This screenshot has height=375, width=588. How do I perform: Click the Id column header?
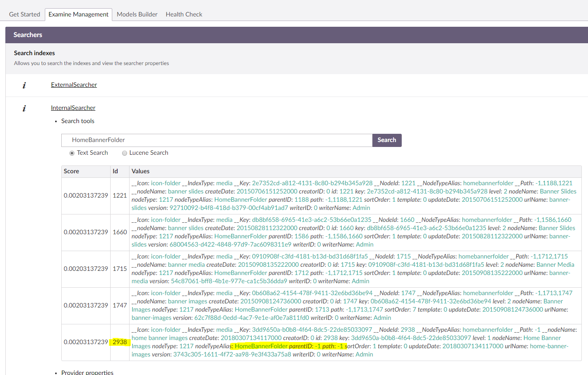tap(115, 171)
